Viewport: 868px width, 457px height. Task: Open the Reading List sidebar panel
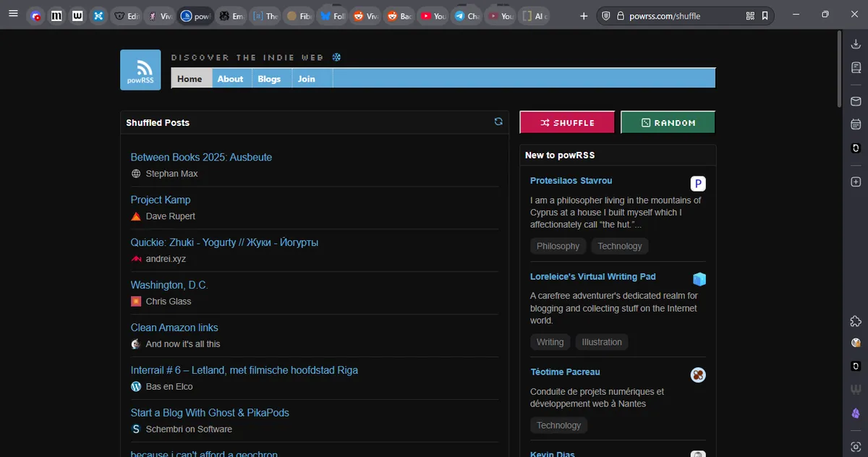click(856, 68)
